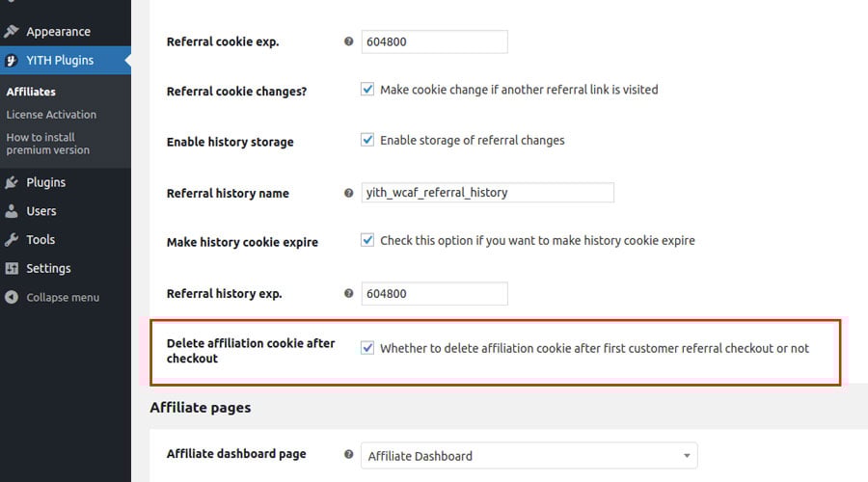Click help icon for Referral cookie exp.
This screenshot has width=868, height=482.
[x=349, y=41]
